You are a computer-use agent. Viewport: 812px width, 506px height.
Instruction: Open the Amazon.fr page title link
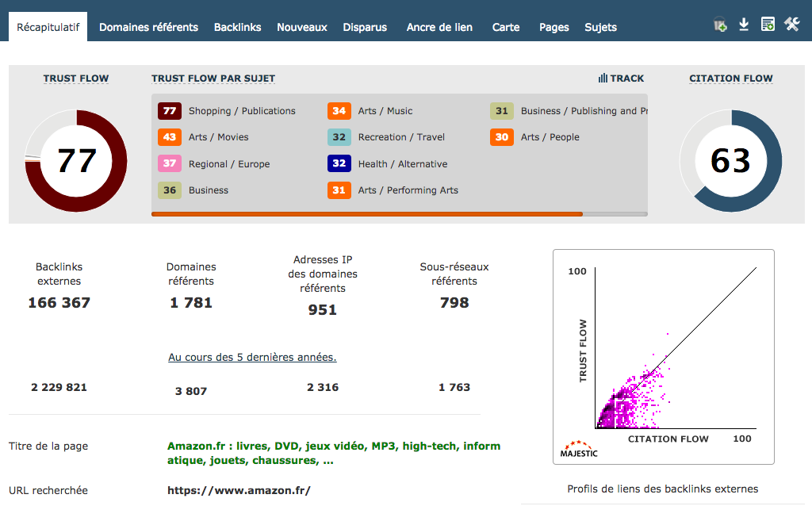tap(334, 453)
